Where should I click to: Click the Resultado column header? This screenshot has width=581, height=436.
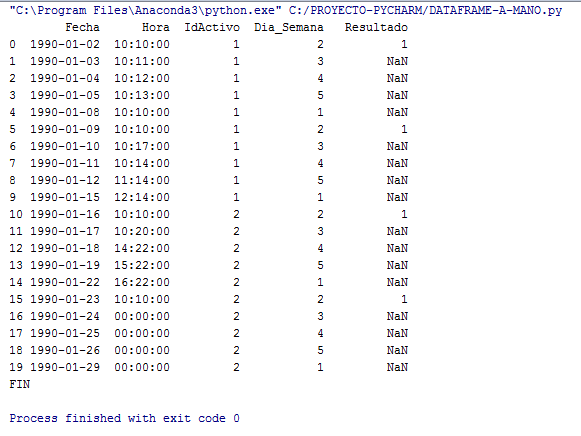tap(376, 27)
